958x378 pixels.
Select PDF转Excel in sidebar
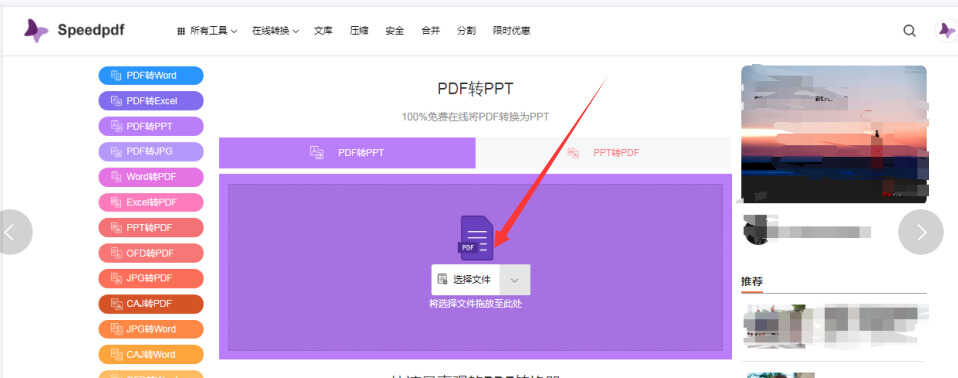[x=151, y=101]
